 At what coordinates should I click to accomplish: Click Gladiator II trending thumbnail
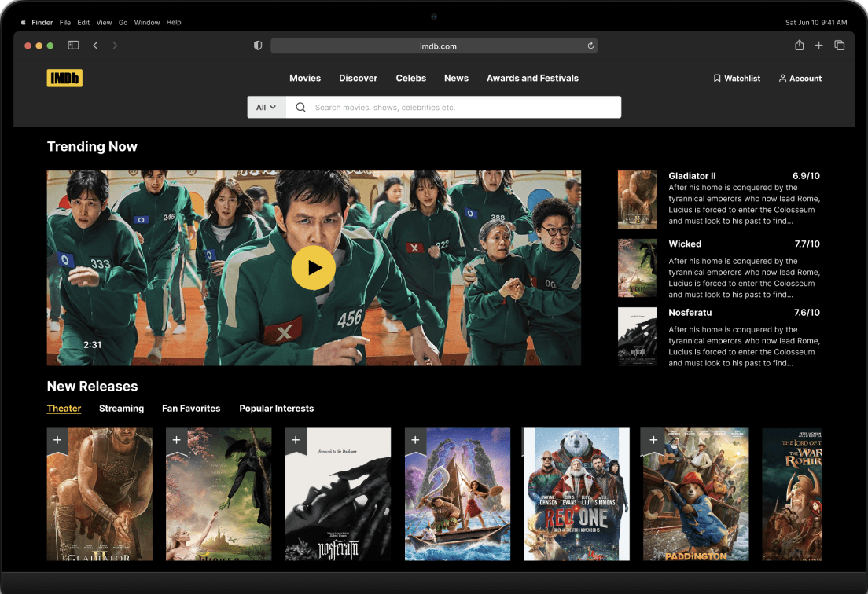point(637,200)
